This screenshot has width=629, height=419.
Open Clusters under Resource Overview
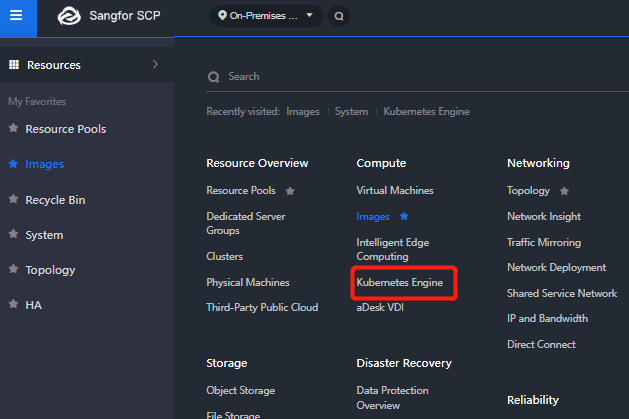[225, 256]
